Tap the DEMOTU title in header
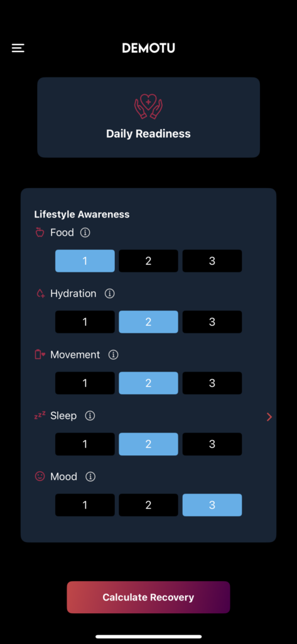297x644 pixels. pyautogui.click(x=148, y=48)
